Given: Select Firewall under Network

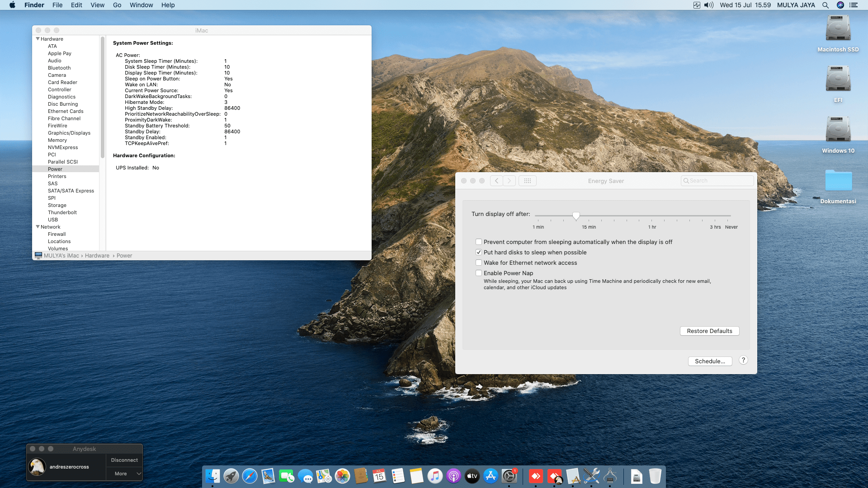Looking at the screenshot, I should click(57, 234).
